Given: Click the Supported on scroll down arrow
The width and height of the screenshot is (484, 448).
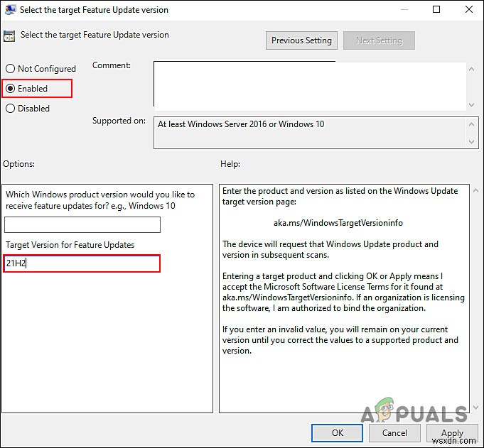Looking at the screenshot, I should 471,141.
